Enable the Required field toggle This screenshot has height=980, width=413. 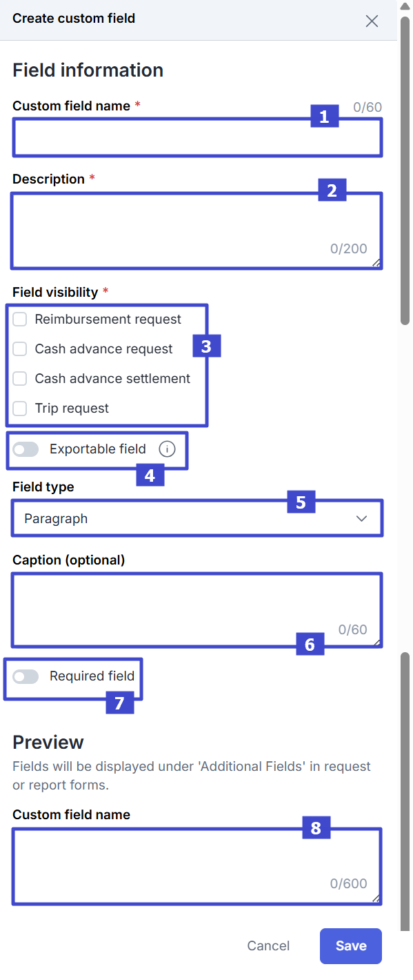[26, 676]
